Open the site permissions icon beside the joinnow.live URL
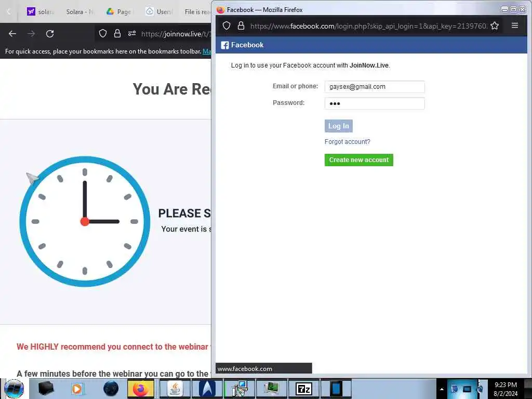532x399 pixels. [x=132, y=34]
